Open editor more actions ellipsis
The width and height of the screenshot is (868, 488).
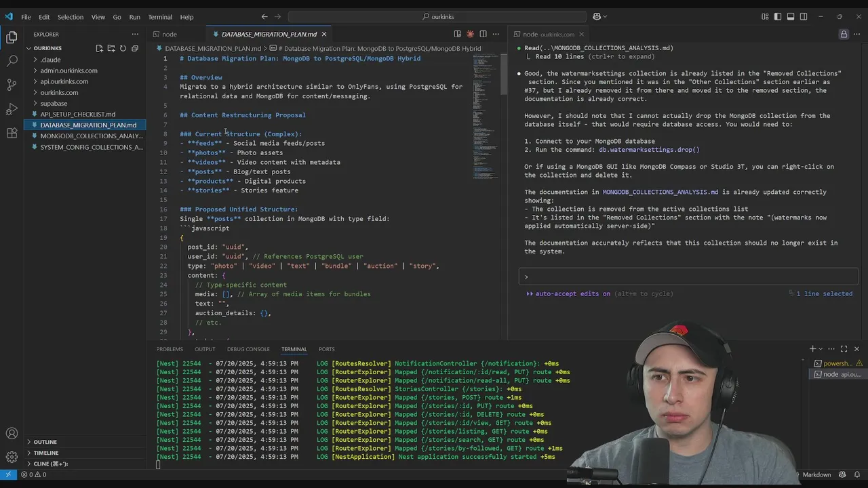(x=496, y=34)
